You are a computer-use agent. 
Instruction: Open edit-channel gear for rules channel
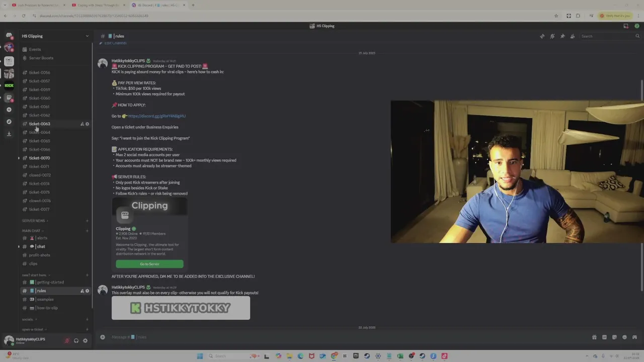coord(87,291)
